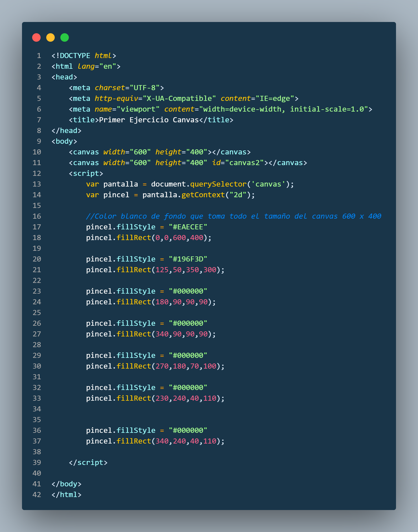
Task: Click the "X-UA-Compatible" string
Action: coord(179,98)
